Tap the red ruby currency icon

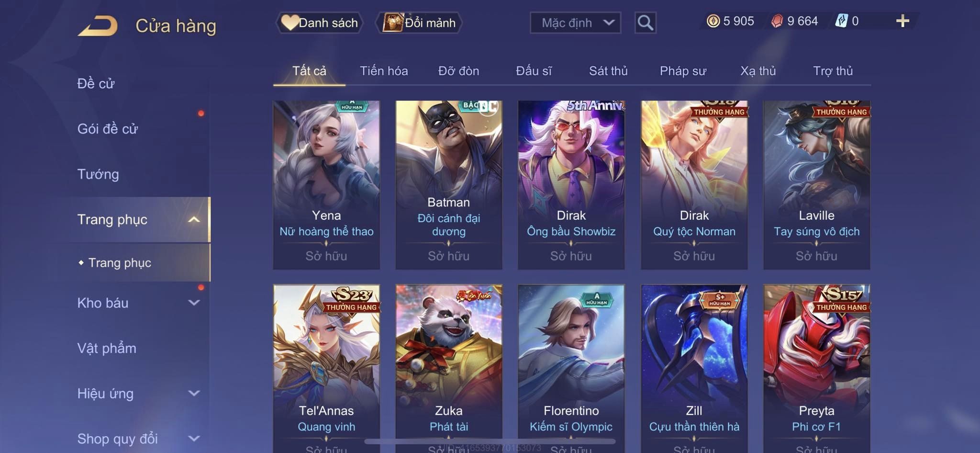coord(777,21)
